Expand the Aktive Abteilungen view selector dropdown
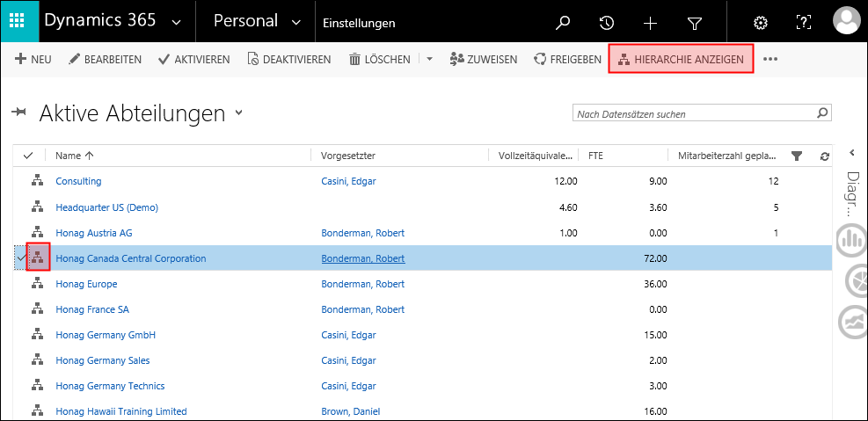The image size is (868, 421). click(239, 113)
